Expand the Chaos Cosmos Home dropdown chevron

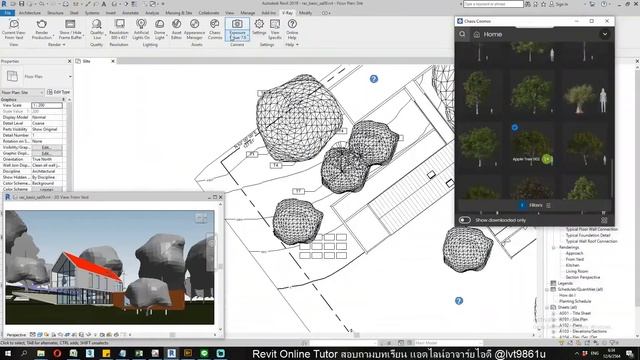pos(604,34)
